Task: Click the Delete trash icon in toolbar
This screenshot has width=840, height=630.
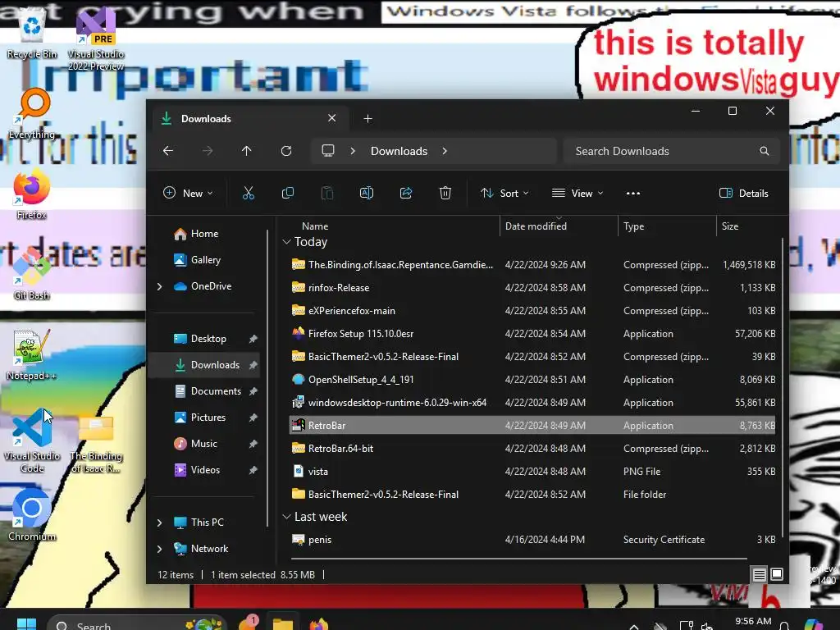Action: coord(445,193)
